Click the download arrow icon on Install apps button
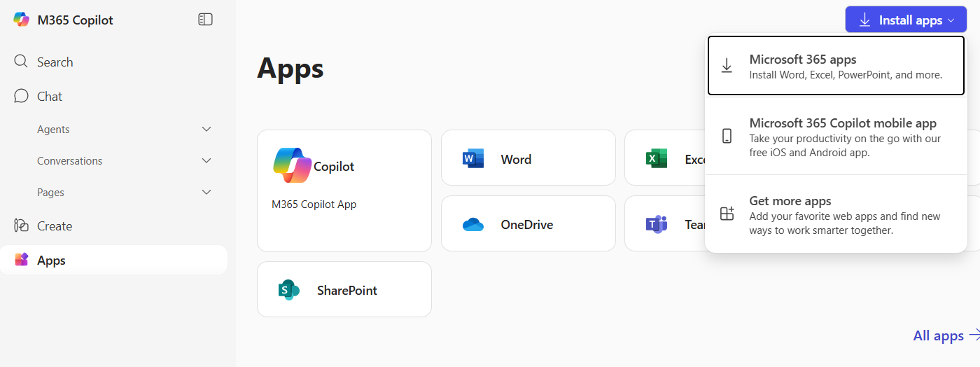Viewport: 980px width, 367px height. 865,20
